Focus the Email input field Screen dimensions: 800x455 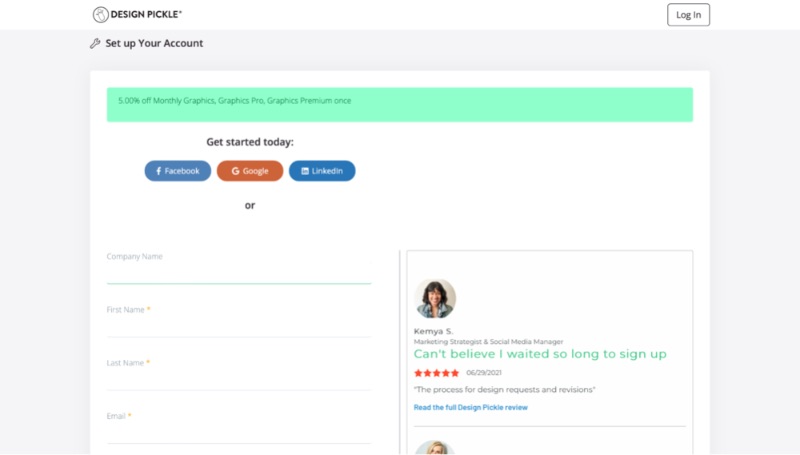coord(239,433)
